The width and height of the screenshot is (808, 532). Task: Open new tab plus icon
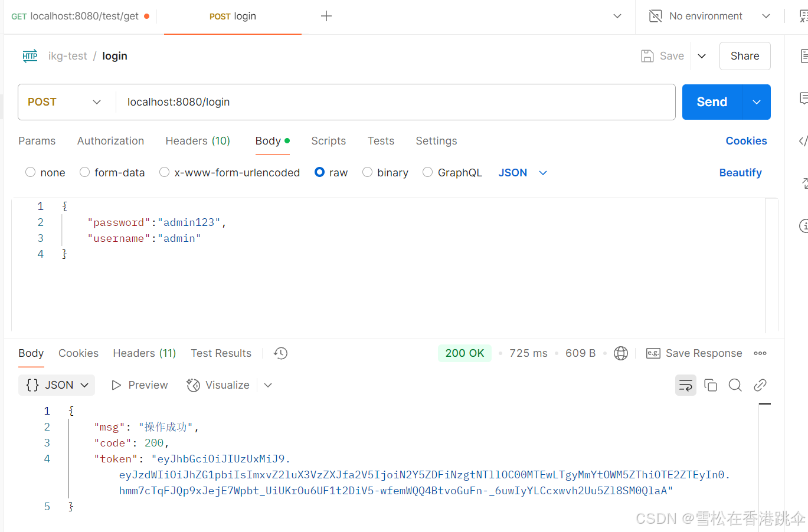(326, 16)
